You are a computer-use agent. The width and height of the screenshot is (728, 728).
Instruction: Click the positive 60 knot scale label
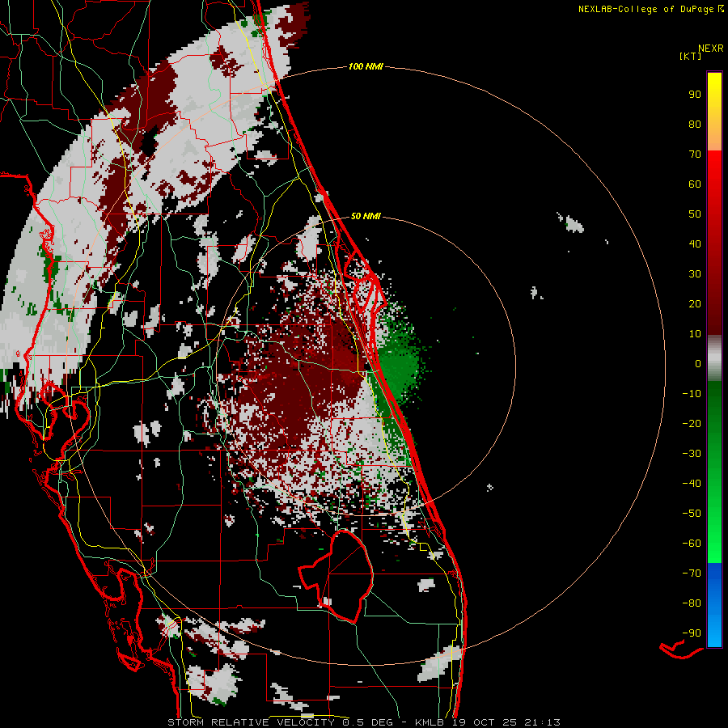click(x=695, y=184)
